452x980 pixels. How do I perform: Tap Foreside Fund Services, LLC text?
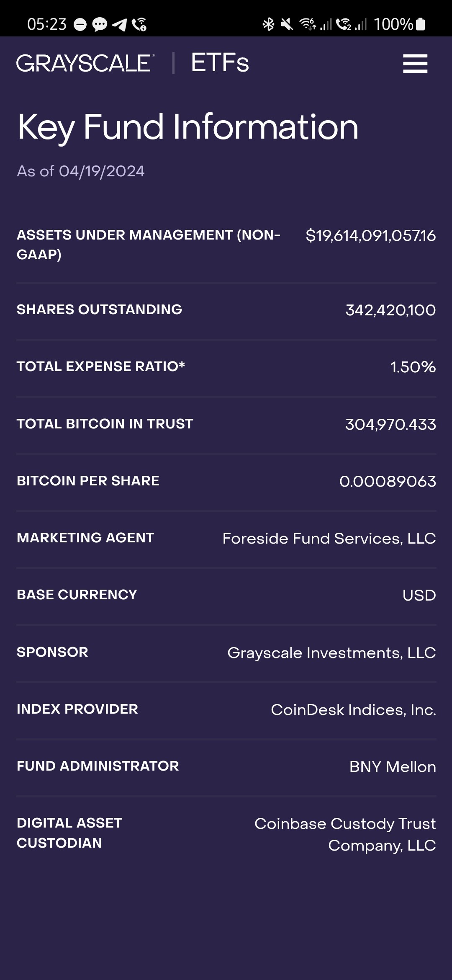329,539
